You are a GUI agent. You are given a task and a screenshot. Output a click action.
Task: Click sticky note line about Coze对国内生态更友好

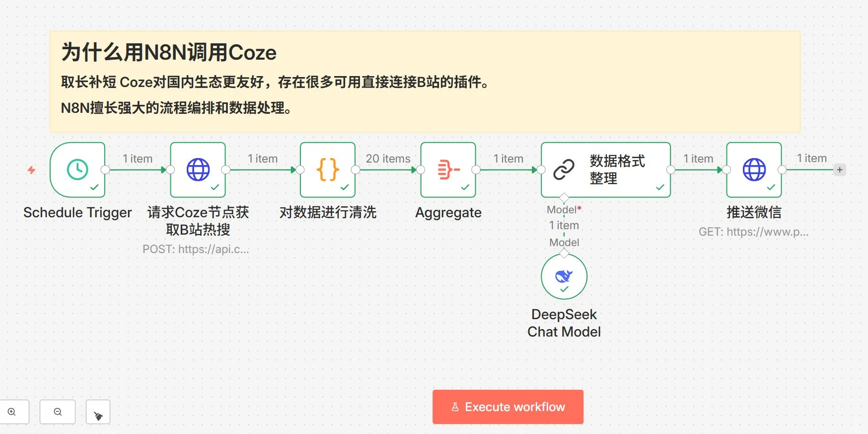(277, 82)
